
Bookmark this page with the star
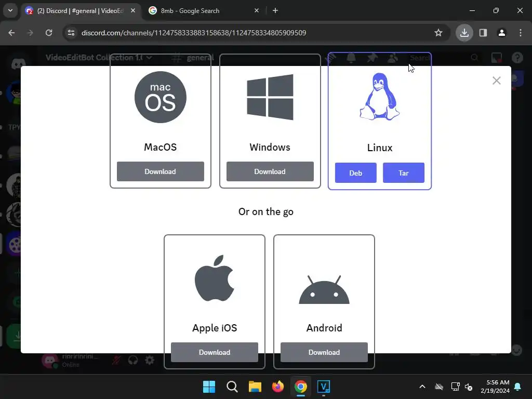(x=438, y=33)
